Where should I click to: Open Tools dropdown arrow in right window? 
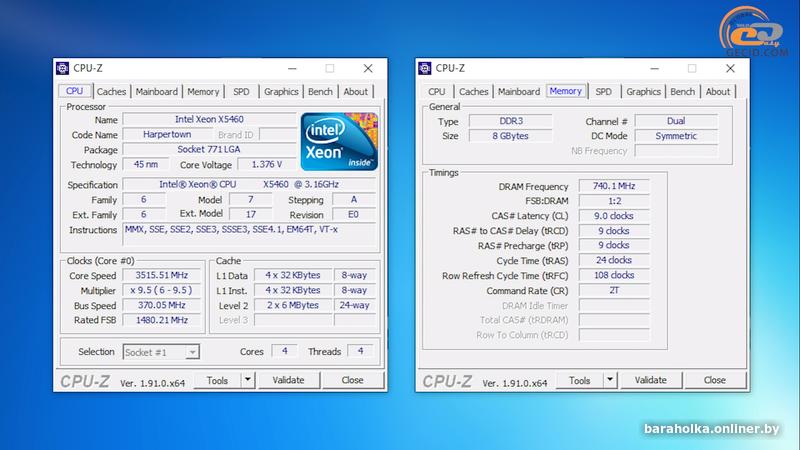[x=610, y=380]
